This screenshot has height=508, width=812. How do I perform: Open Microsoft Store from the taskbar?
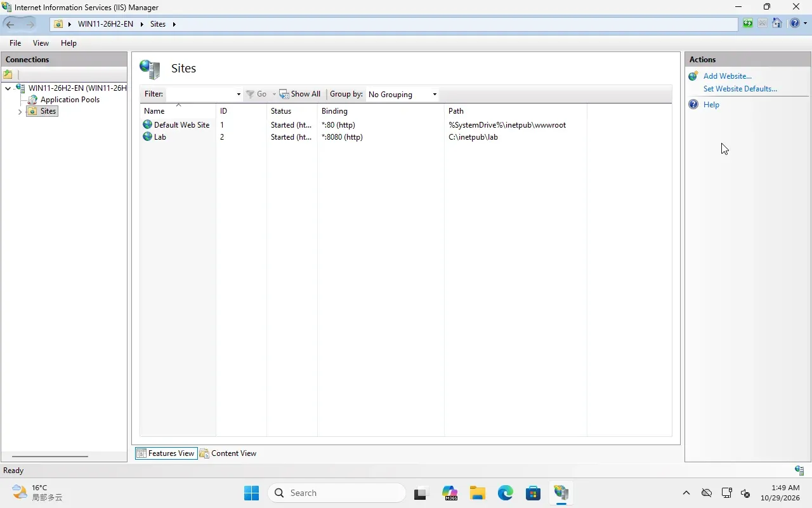(x=533, y=493)
